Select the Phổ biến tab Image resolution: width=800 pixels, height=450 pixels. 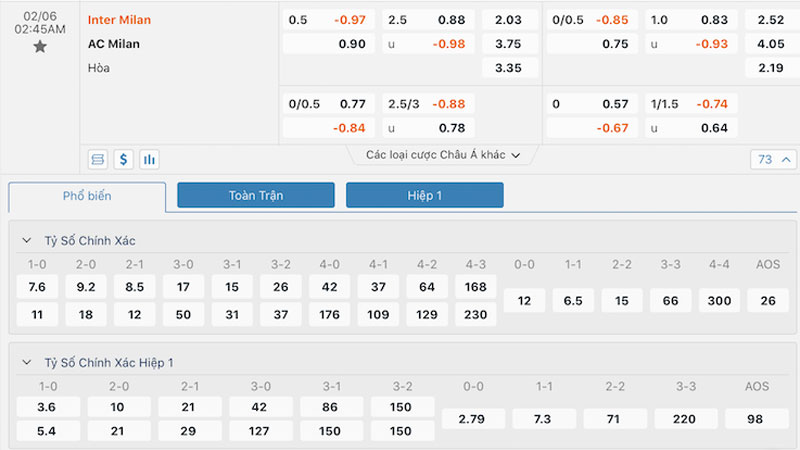(87, 196)
